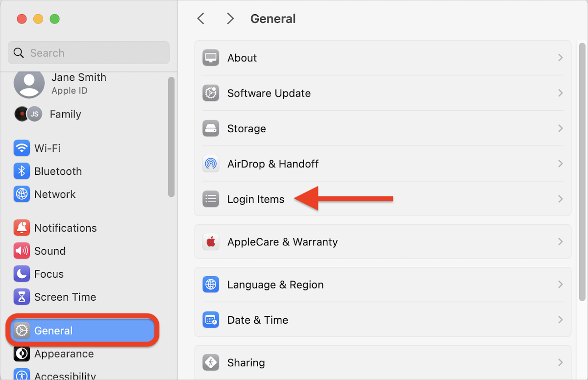
Task: Expand the AirDrop & Handoff row chevron
Action: tap(560, 164)
